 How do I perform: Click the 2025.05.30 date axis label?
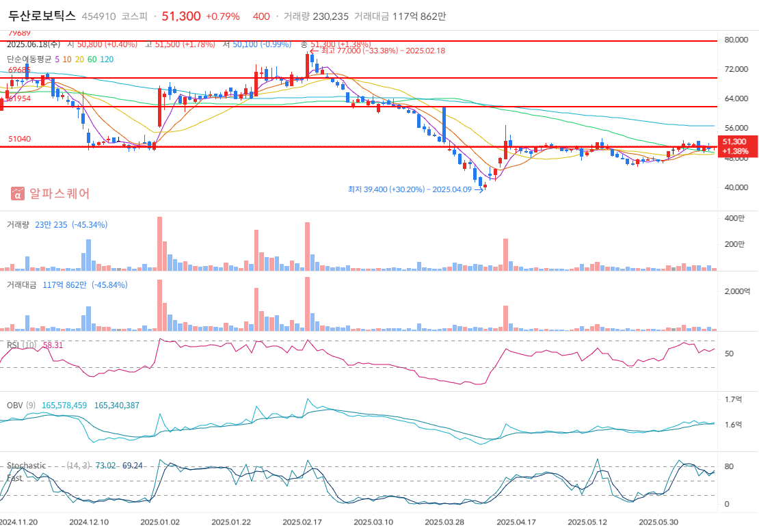point(658,522)
